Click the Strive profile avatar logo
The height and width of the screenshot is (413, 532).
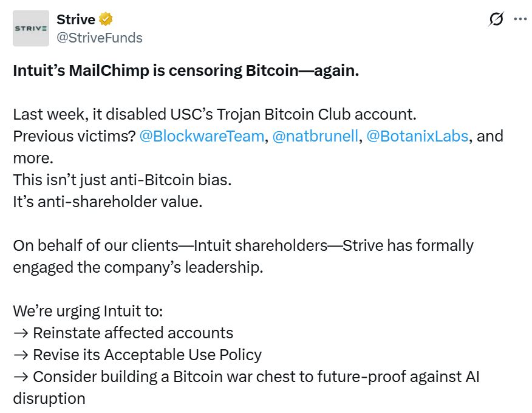pyautogui.click(x=31, y=29)
